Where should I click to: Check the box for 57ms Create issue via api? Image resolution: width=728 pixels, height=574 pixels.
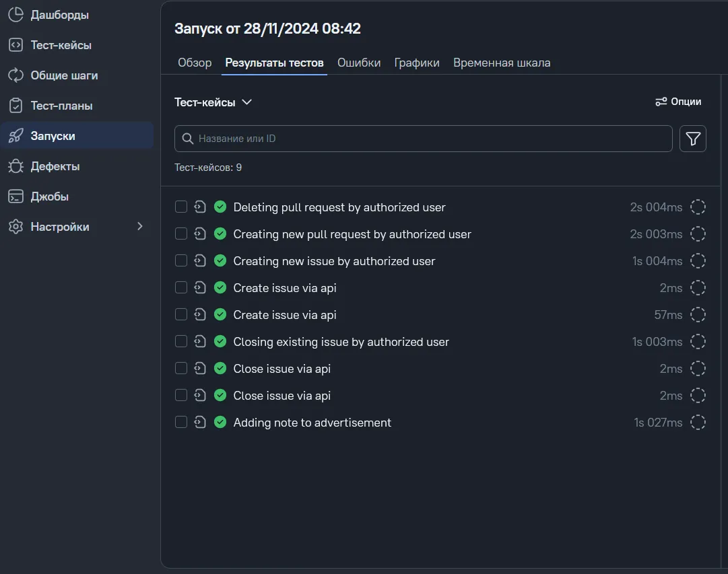coord(181,314)
